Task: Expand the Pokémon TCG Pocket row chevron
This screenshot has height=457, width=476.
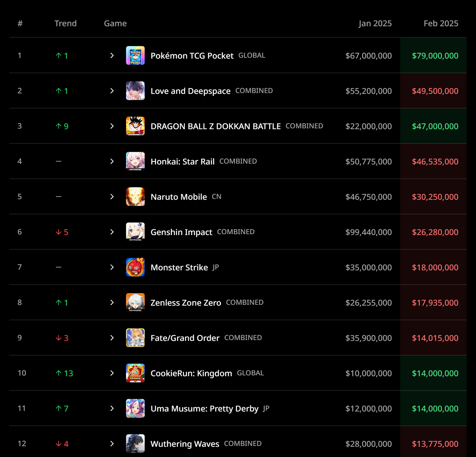Action: point(112,55)
